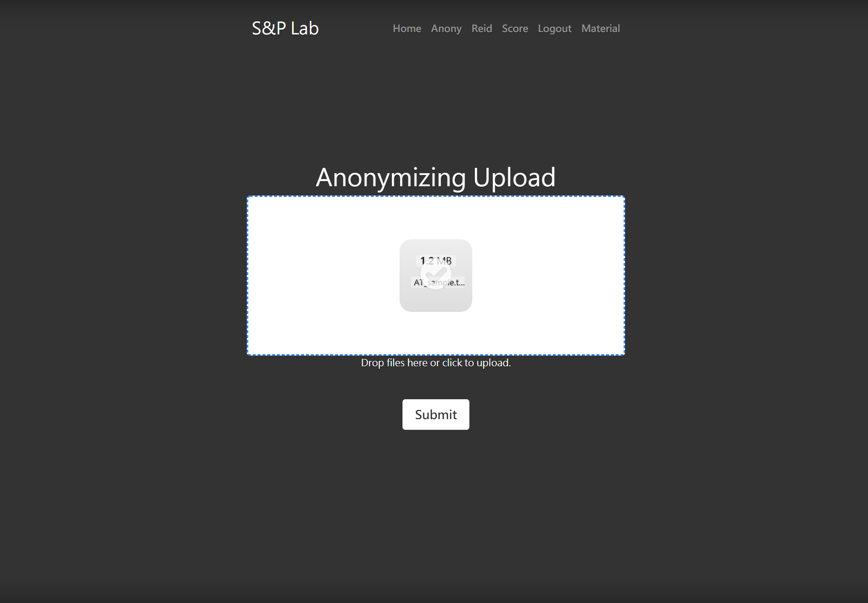868x603 pixels.
Task: Click the success checkmark on uploaded file
Action: click(x=436, y=274)
